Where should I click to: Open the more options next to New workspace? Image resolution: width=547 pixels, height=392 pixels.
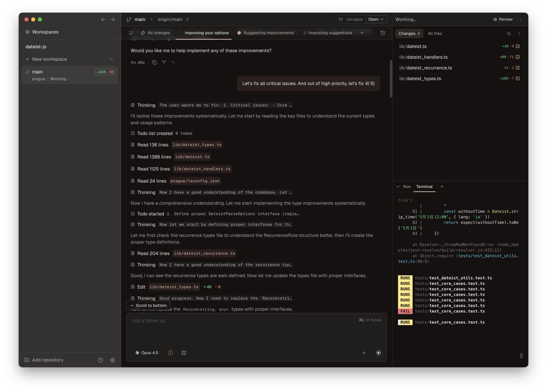click(111, 59)
